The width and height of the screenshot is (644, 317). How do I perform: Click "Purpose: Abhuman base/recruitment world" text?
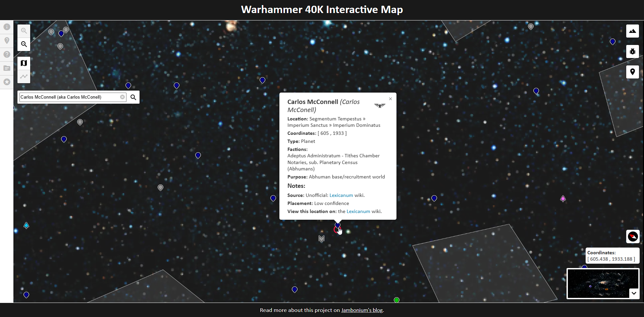(336, 177)
